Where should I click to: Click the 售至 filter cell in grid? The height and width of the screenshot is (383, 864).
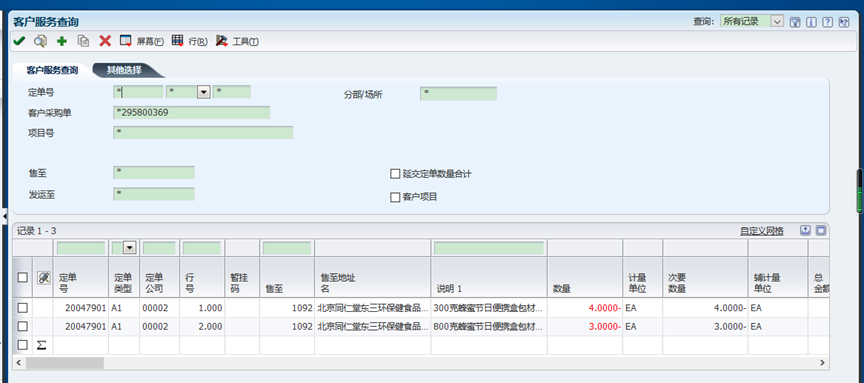tap(287, 249)
